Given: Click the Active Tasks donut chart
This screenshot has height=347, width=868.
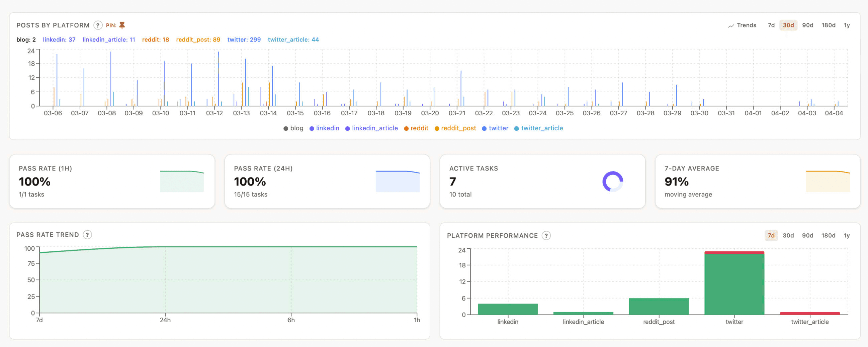Looking at the screenshot, I should [613, 182].
